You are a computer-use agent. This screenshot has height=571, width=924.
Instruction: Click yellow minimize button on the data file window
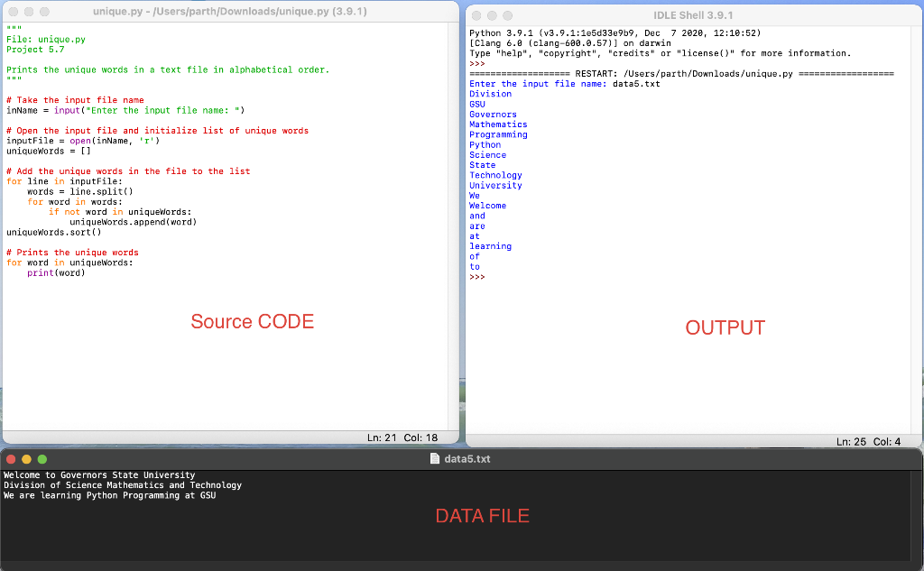click(25, 458)
